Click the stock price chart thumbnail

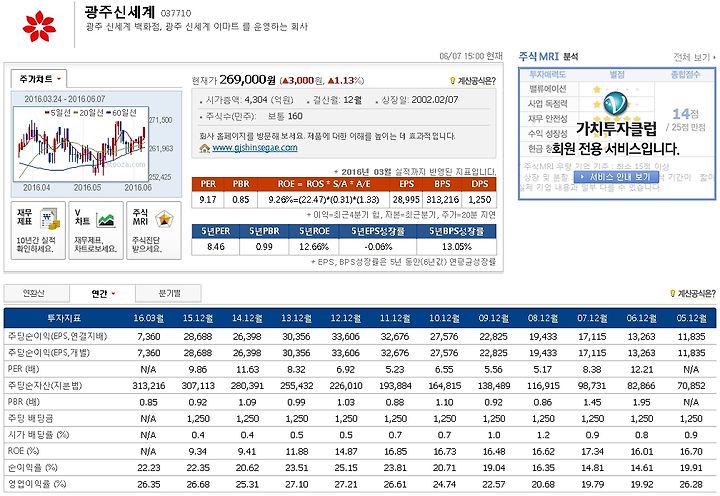pos(81,144)
